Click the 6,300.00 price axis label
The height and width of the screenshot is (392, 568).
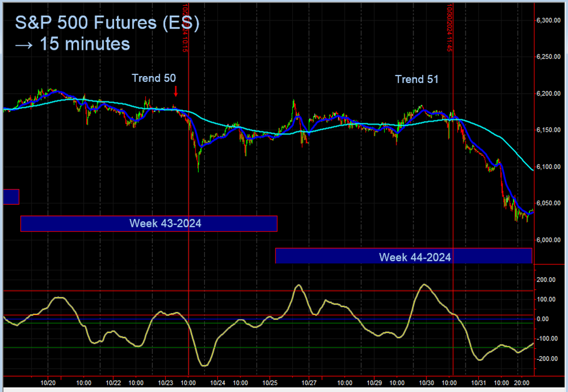(x=549, y=19)
